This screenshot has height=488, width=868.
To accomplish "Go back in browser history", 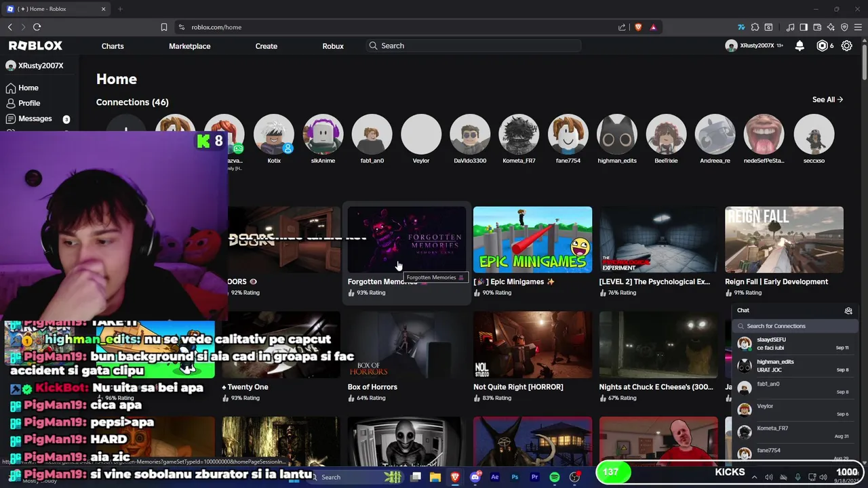I will pos(9,27).
